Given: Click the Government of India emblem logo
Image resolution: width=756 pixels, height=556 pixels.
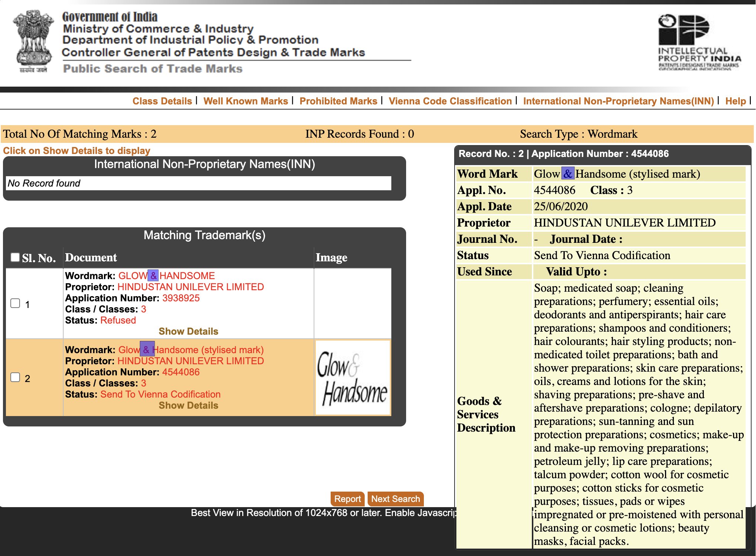Looking at the screenshot, I should (33, 41).
